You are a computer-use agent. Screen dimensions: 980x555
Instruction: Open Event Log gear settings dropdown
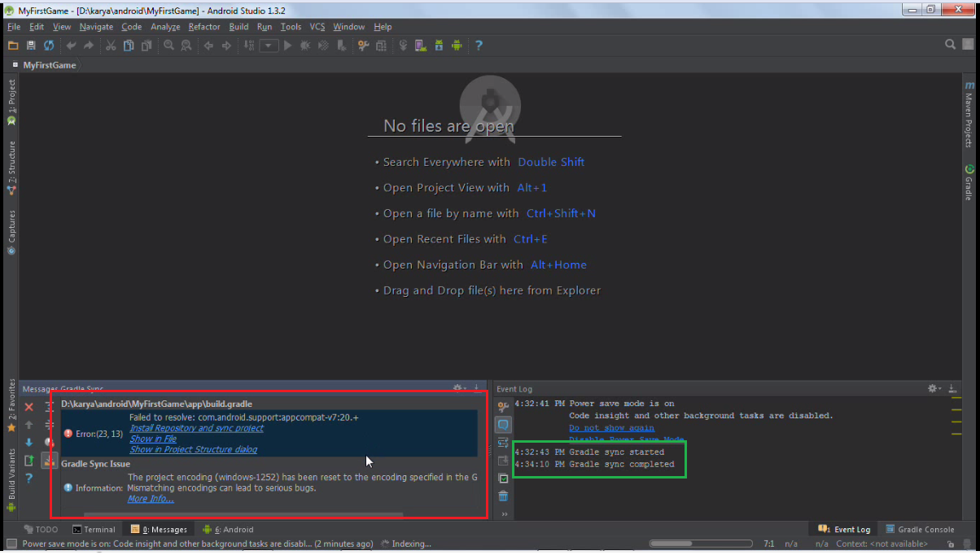[x=934, y=389]
